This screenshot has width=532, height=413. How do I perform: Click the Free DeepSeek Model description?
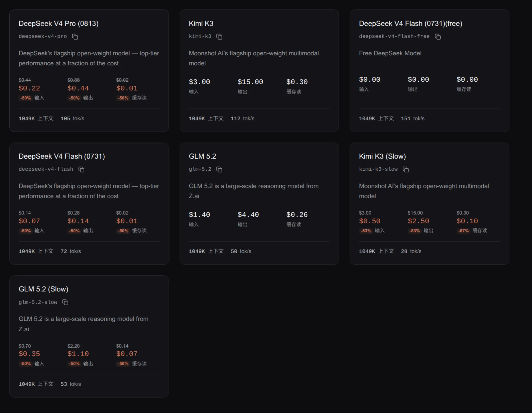[x=390, y=53]
